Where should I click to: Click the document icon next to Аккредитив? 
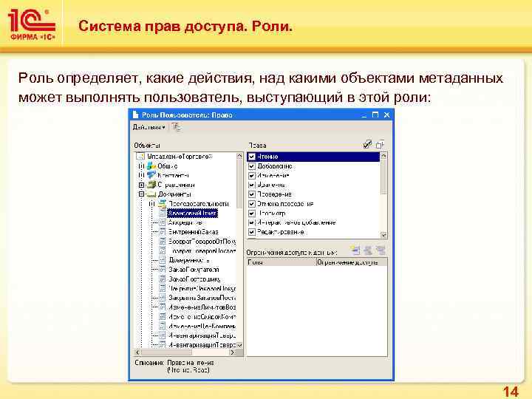163,222
